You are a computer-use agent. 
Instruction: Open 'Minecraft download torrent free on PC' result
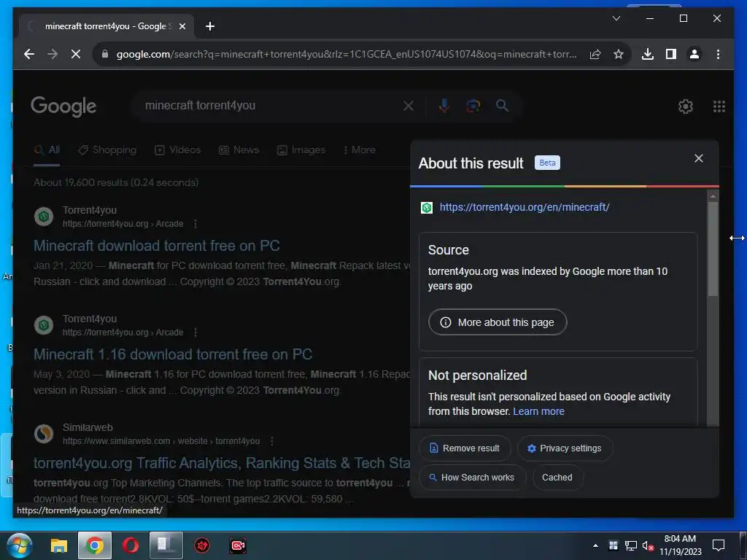pos(157,246)
